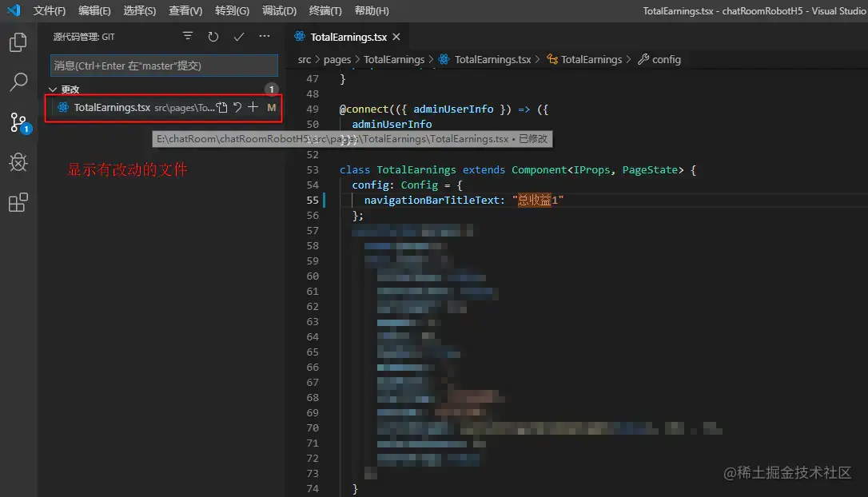Click the changes count badge 1
This screenshot has width=868, height=497.
click(271, 89)
